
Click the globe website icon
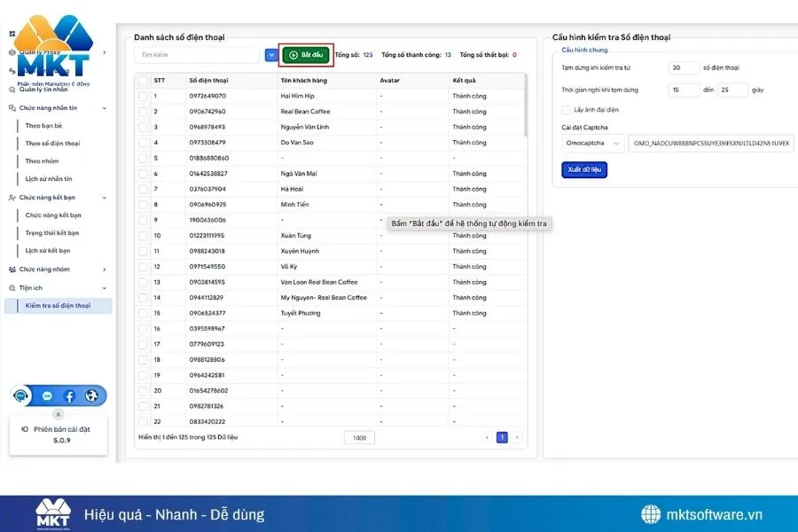(x=91, y=396)
